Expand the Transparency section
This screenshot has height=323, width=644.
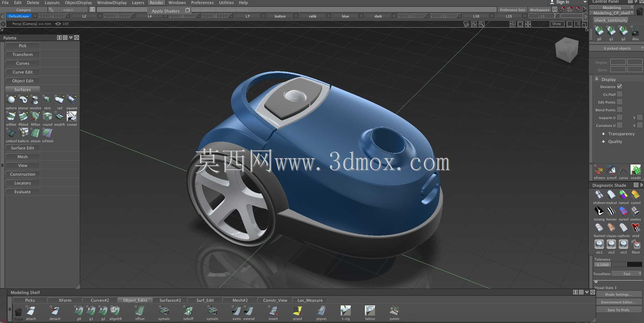pos(604,134)
